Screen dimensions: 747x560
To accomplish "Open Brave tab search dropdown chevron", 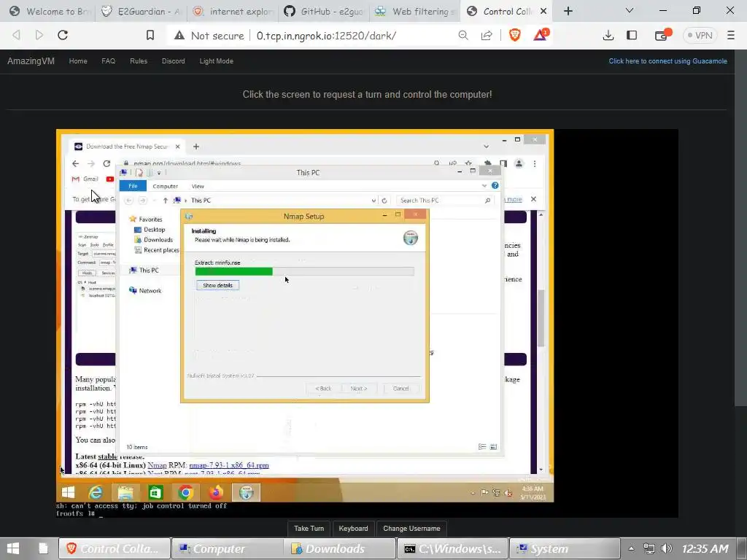I will point(630,10).
